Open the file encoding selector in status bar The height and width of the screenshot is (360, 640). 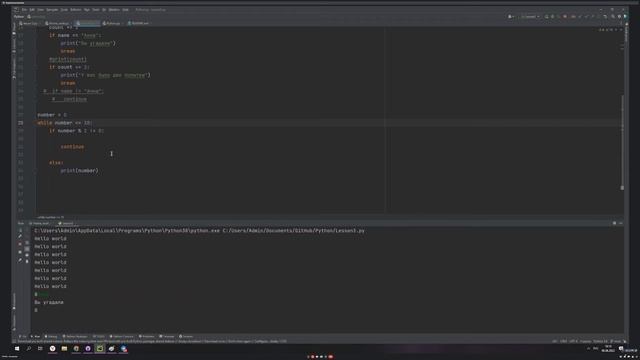[573, 341]
